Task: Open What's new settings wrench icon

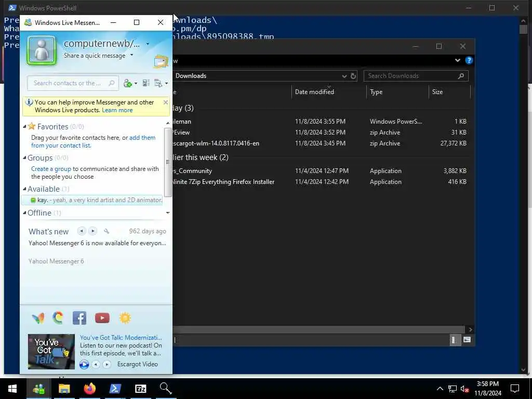Action: (106, 231)
